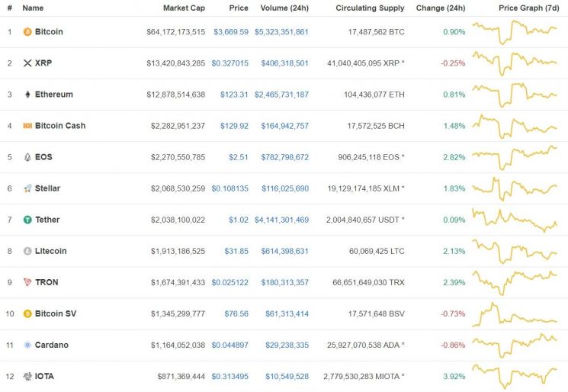The width and height of the screenshot is (568, 392).
Task: Click the Bitcoin logo icon
Action: pos(27,32)
